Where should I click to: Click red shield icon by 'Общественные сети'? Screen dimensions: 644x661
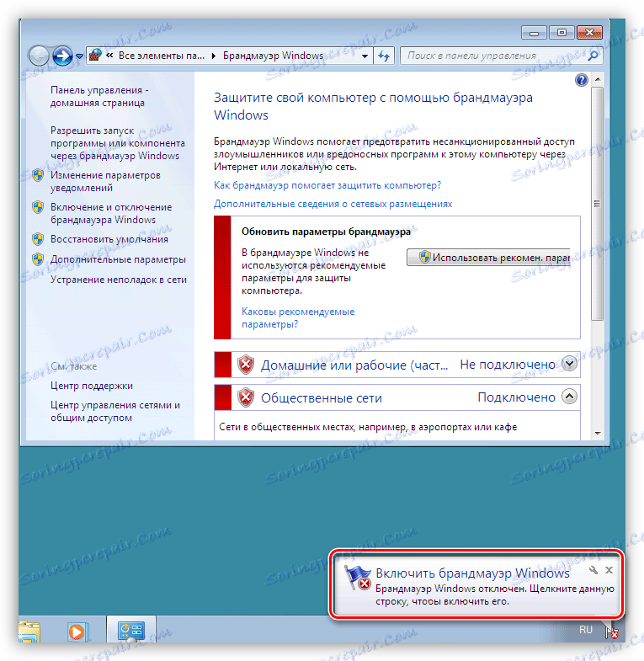point(246,397)
